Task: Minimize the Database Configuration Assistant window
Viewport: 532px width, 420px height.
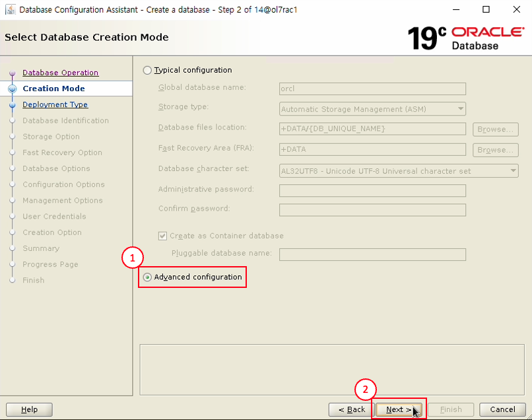Action: tap(456, 9)
